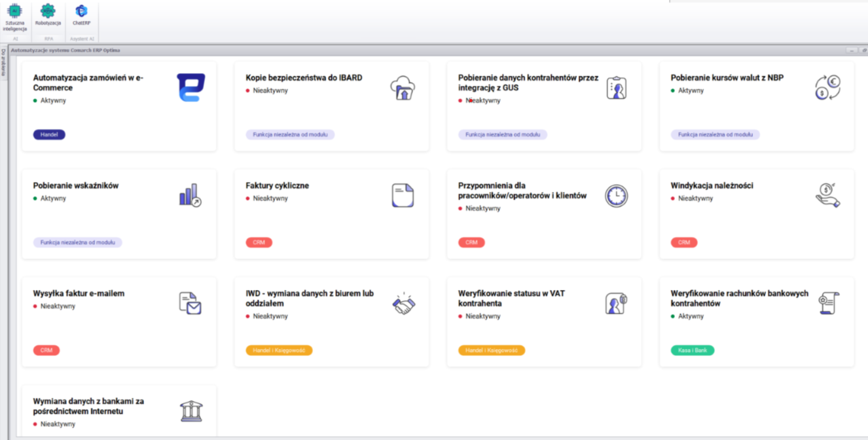This screenshot has width=868, height=440.
Task: Click the CRM tag under Faktury cykliczne
Action: [x=259, y=242]
